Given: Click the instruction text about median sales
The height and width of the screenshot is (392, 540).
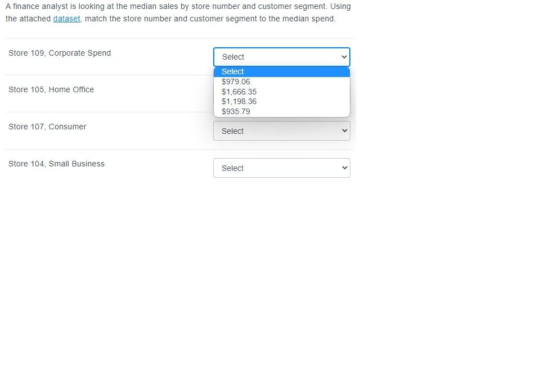Looking at the screenshot, I should pos(178,12).
